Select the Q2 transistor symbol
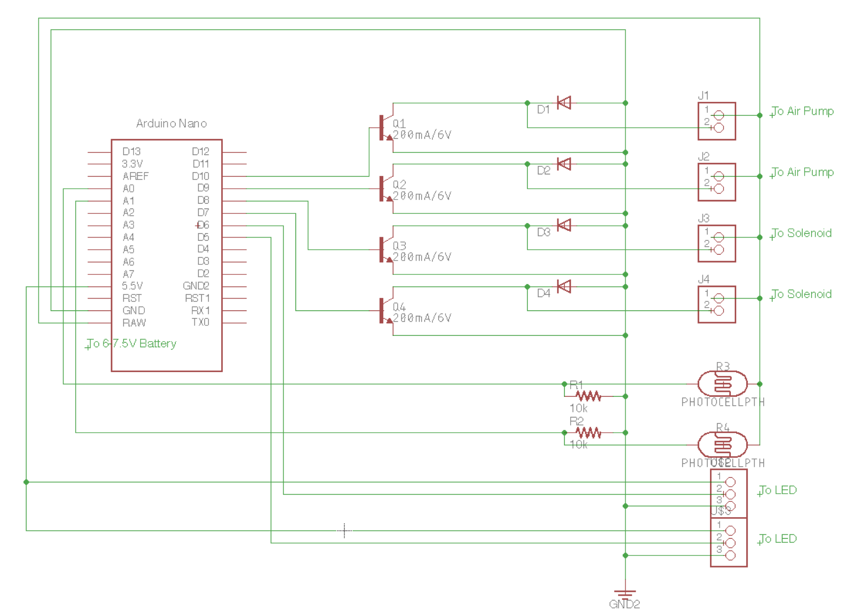 click(x=386, y=188)
